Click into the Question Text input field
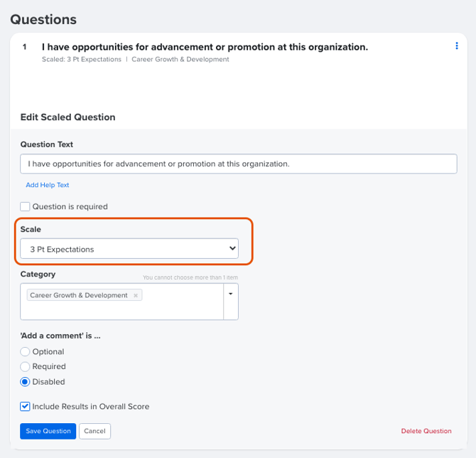Viewport: 476px width, 458px height. click(239, 164)
